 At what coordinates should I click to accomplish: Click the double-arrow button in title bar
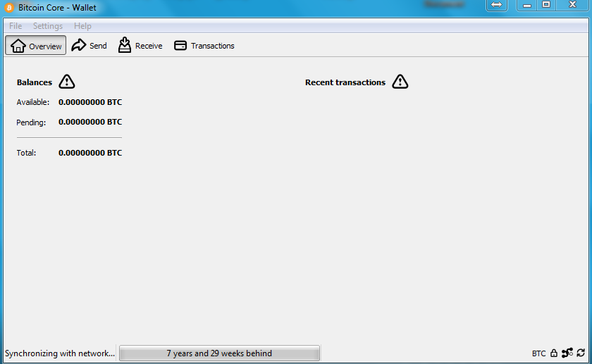tap(496, 6)
